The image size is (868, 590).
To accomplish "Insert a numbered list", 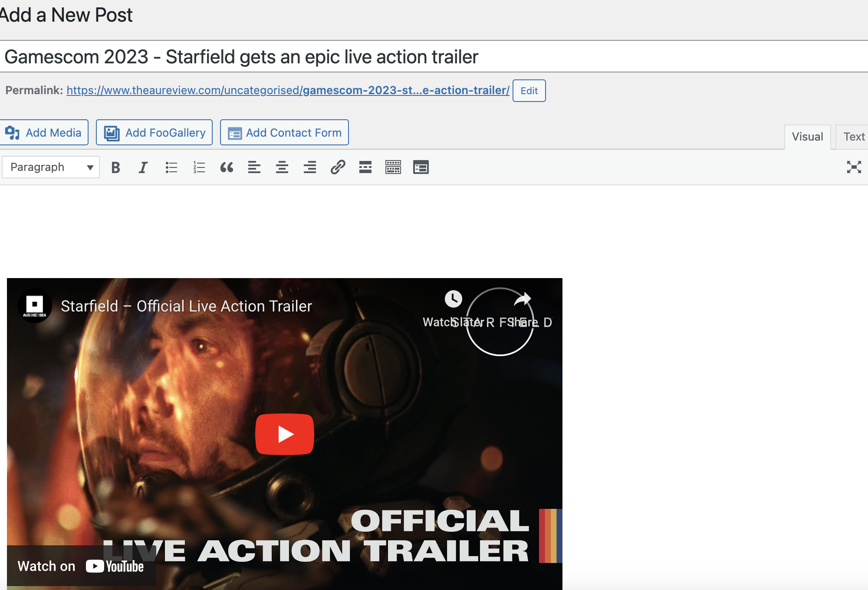I will 199,167.
